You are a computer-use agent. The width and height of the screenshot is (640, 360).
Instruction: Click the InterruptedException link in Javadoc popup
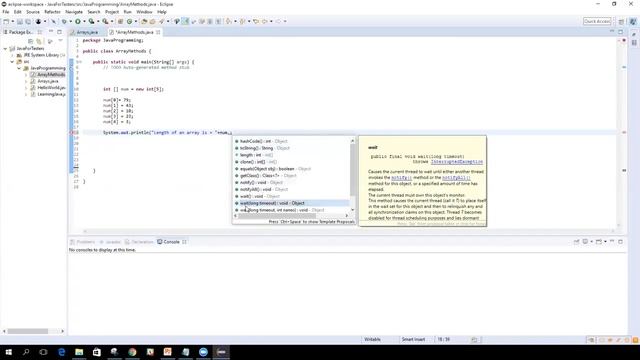click(457, 162)
